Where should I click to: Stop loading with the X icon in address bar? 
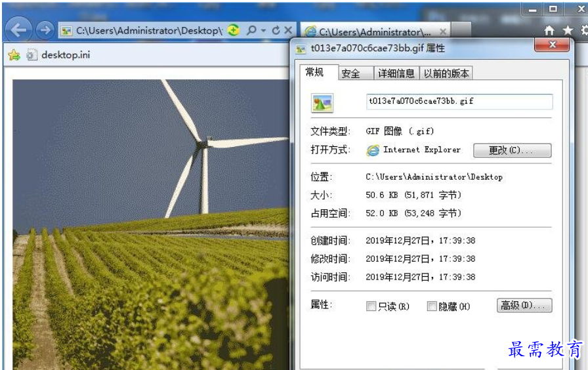click(288, 30)
